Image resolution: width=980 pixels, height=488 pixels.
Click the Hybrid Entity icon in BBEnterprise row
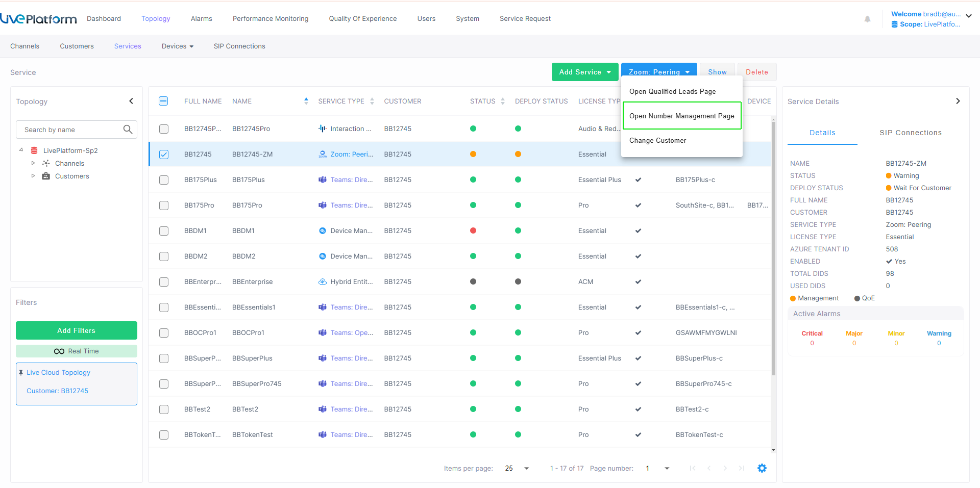pos(322,281)
